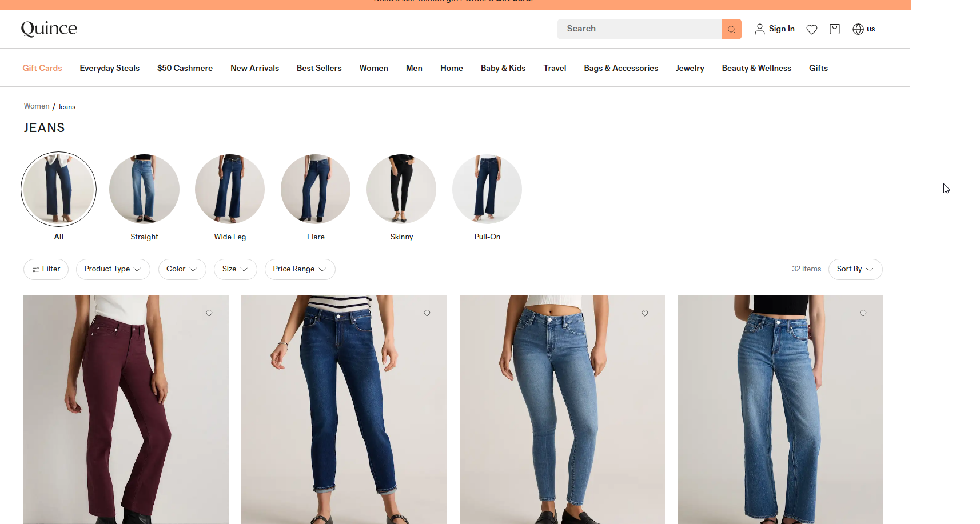This screenshot has height=524, width=980.
Task: Click the Sign In user icon
Action: pyautogui.click(x=760, y=29)
